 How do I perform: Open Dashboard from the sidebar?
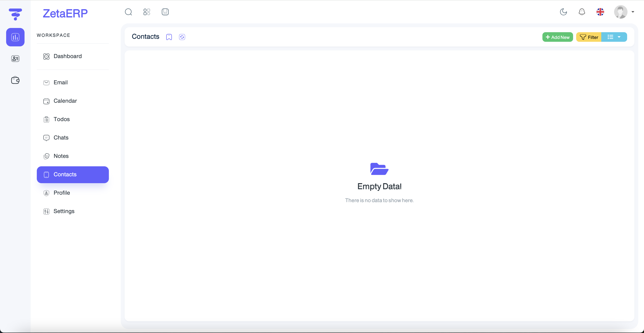coord(67,56)
